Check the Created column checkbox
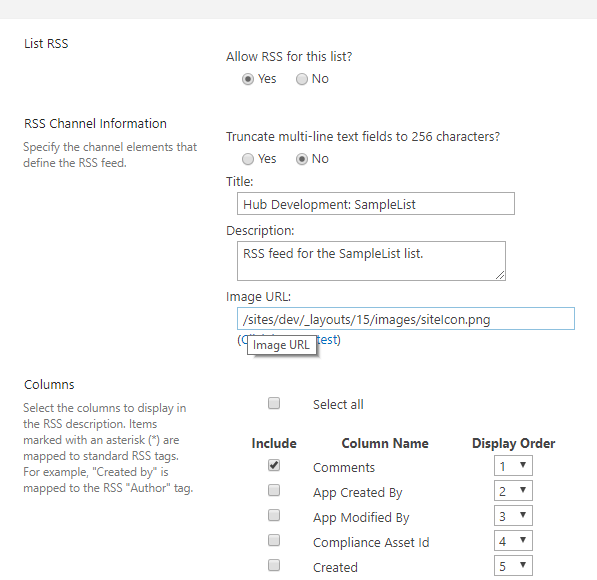 274,565
